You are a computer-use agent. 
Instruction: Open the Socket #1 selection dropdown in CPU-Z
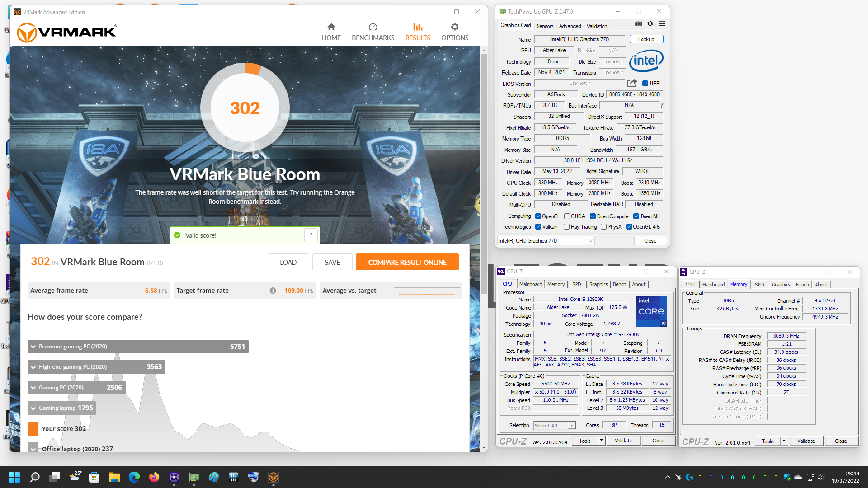coord(554,426)
